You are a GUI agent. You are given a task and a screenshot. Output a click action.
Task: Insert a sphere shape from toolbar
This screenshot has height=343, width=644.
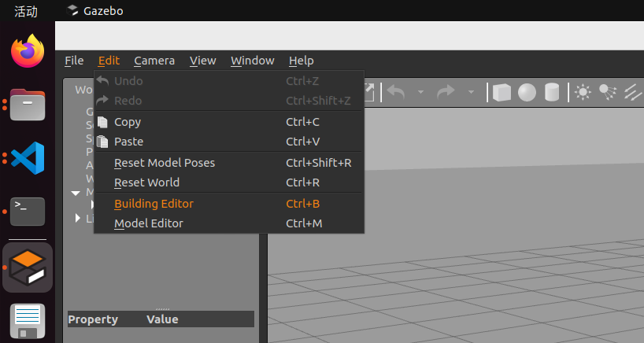pos(527,92)
